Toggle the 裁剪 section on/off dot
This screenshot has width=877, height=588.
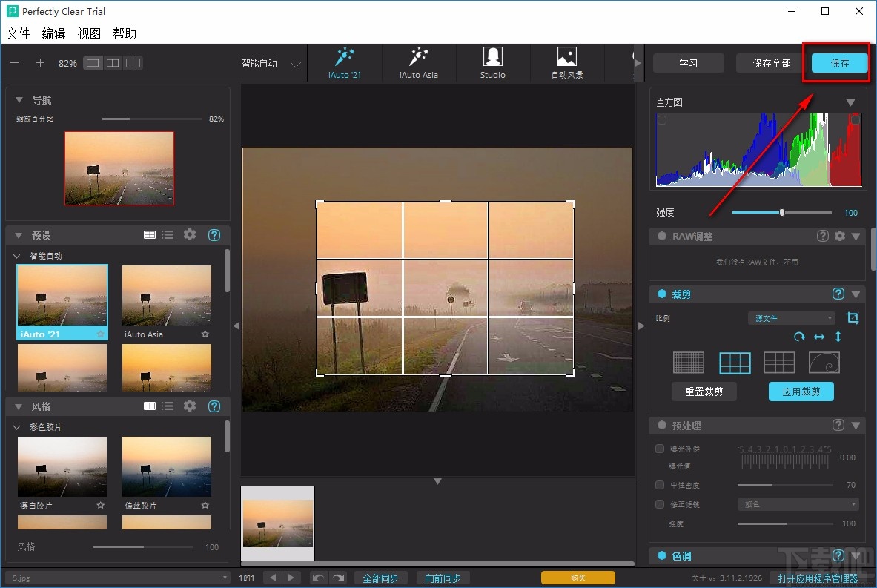662,294
